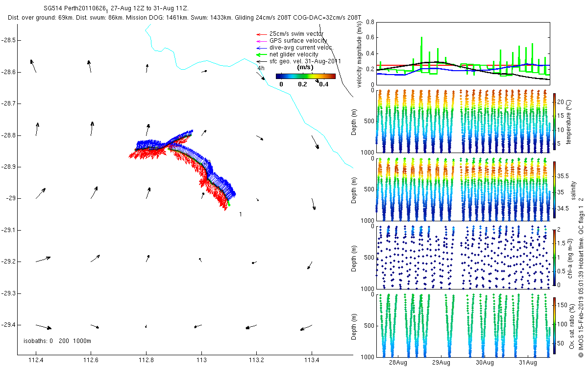
Task: Click the black sfc geo. vel. legend arrow
Action: point(262,61)
